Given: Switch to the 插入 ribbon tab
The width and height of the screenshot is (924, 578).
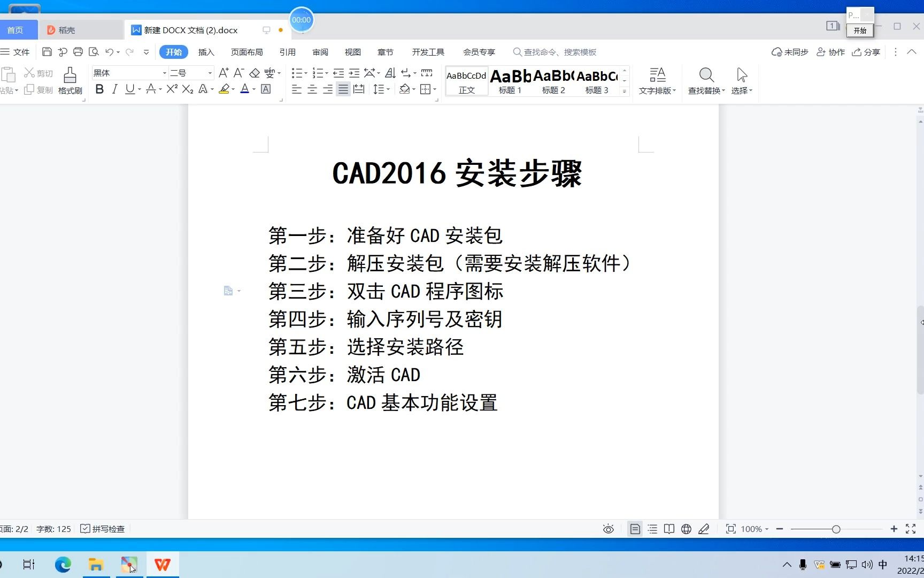Looking at the screenshot, I should (206, 52).
